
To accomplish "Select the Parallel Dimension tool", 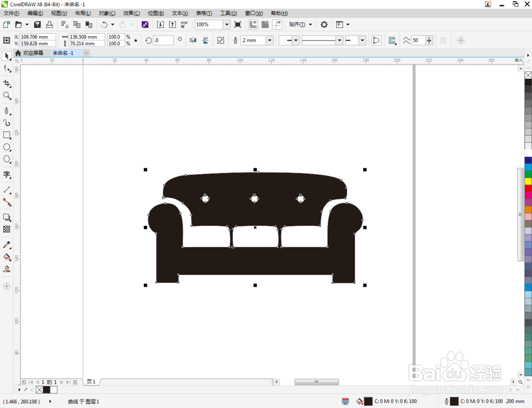I will click(6, 190).
